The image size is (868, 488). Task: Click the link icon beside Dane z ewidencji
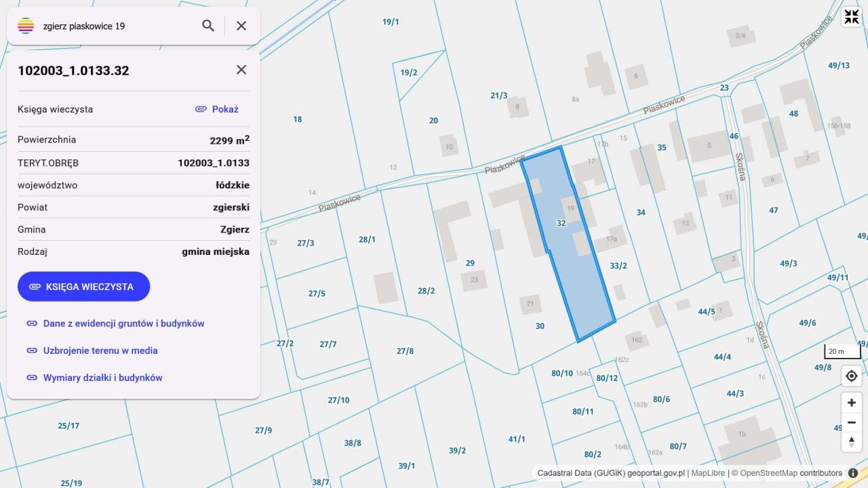(32, 323)
